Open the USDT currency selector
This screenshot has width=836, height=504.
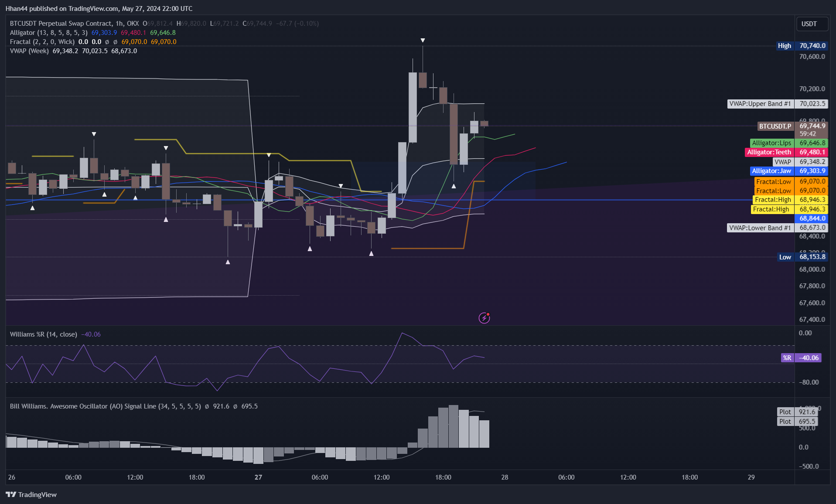tap(812, 24)
